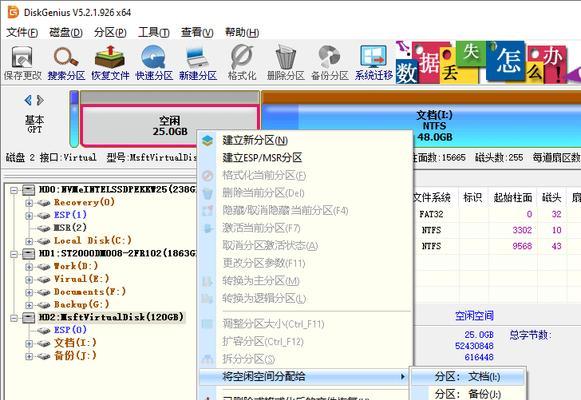Expand the 备份(J:) tree node
Screen dimensions: 581x400
[x=29, y=356]
